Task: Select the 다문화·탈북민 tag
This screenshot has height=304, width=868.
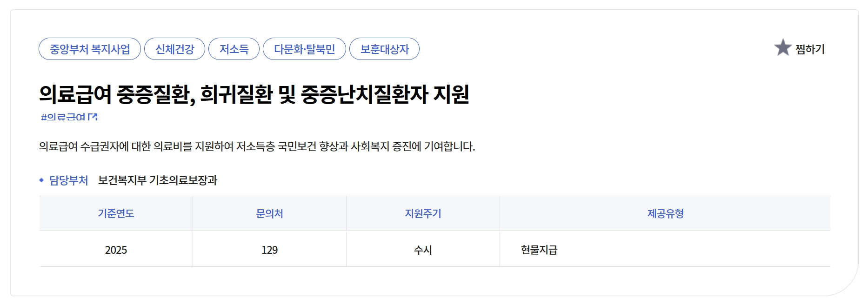Action: tap(304, 48)
